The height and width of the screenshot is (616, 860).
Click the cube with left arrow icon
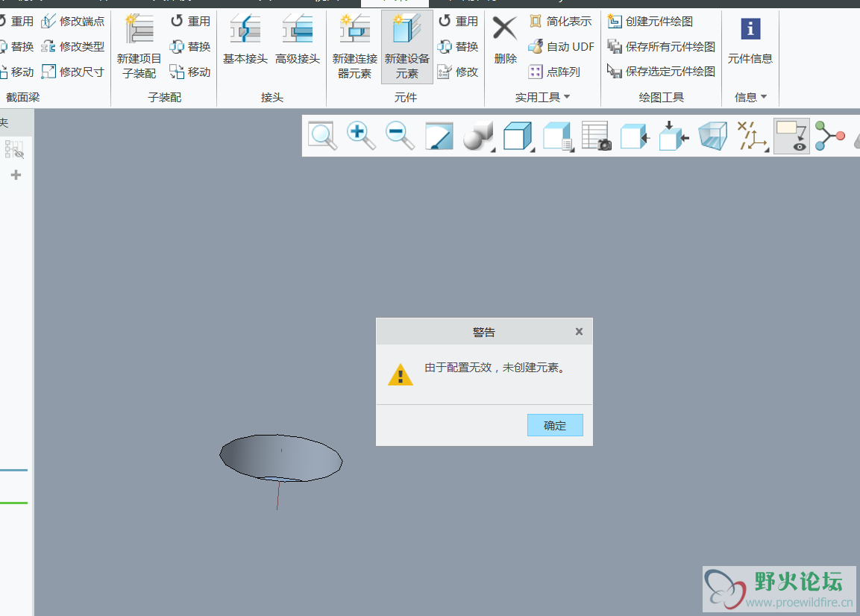[635, 136]
